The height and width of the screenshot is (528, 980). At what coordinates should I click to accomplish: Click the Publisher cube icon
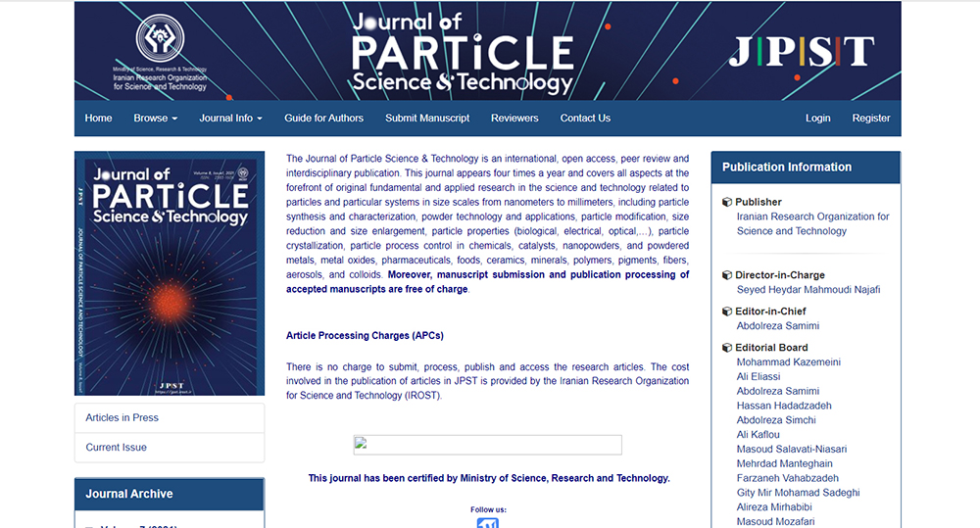[x=727, y=202]
